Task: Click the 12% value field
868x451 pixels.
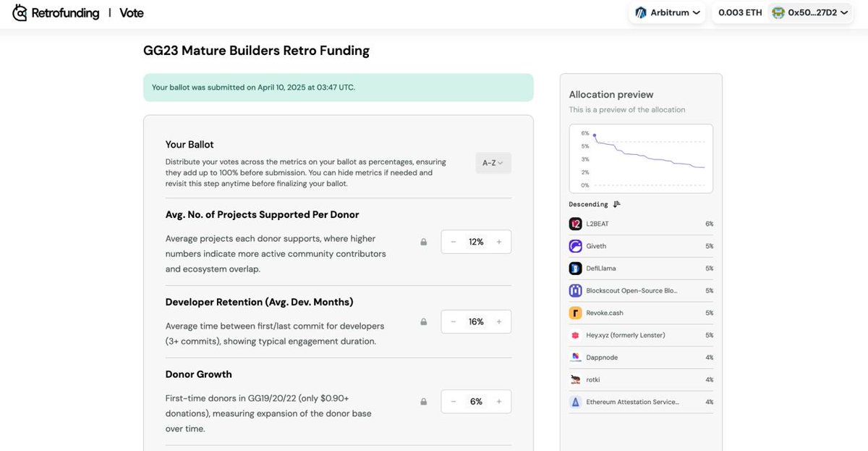Action: 476,242
